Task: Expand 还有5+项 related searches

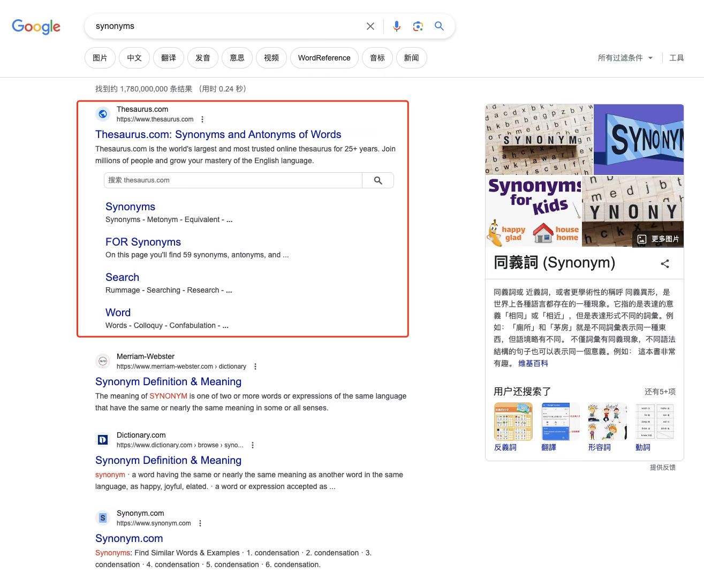Action: (x=660, y=392)
